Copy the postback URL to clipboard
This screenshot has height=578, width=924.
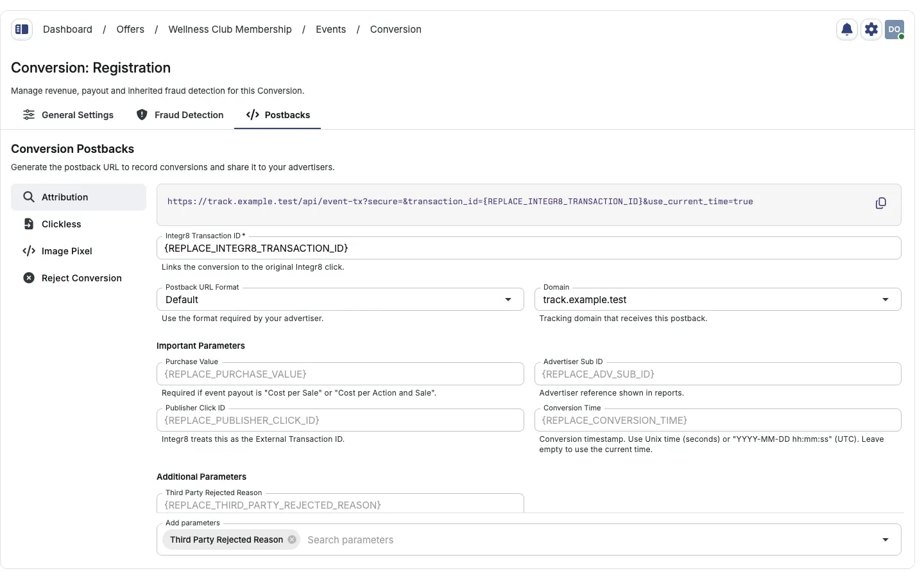click(x=881, y=203)
